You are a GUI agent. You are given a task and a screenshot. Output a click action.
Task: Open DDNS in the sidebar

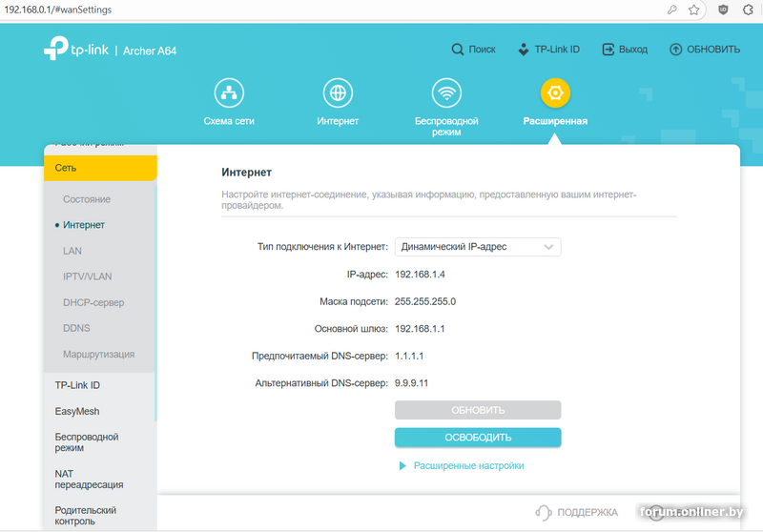pyautogui.click(x=76, y=328)
